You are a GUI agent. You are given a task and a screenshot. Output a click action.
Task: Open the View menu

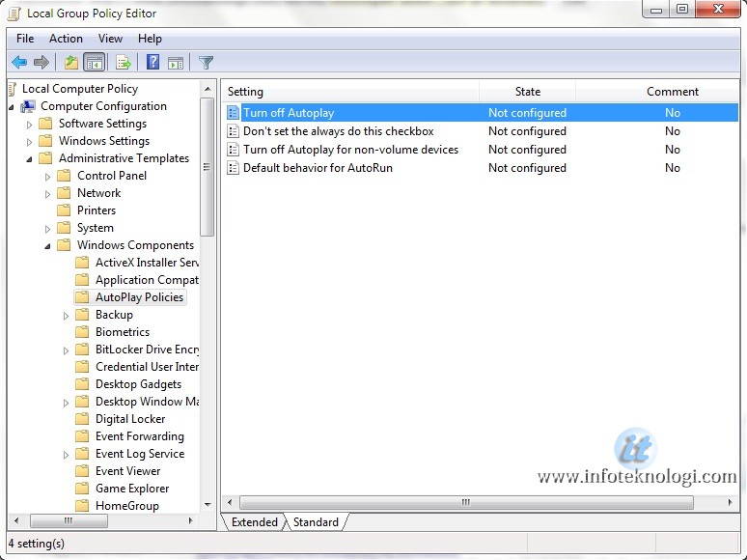pos(110,39)
